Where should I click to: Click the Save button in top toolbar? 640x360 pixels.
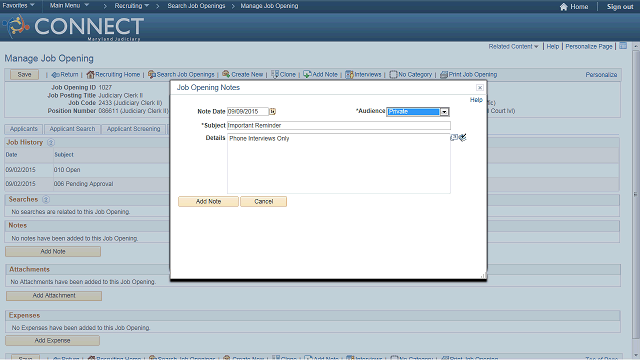pyautogui.click(x=24, y=75)
